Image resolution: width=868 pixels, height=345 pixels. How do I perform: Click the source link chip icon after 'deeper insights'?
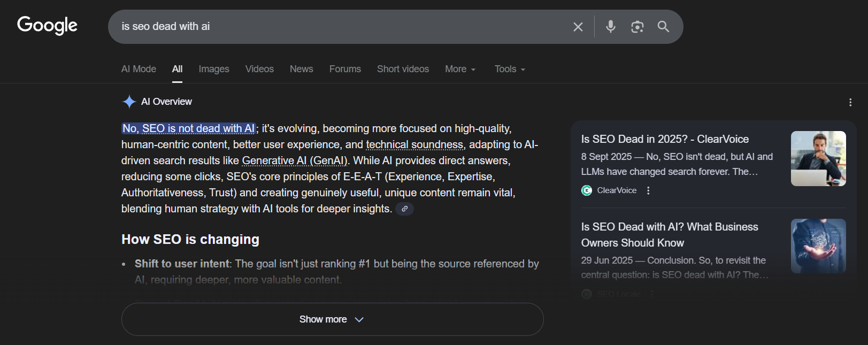click(x=405, y=209)
